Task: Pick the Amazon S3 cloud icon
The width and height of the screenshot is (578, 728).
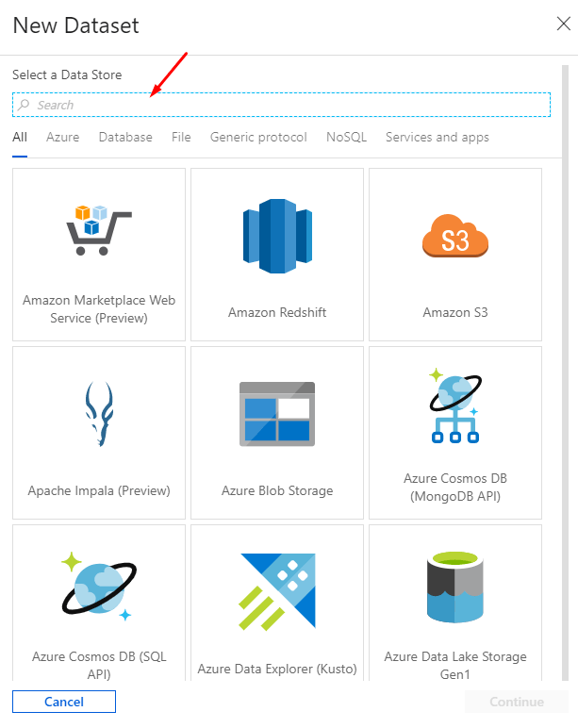Action: pos(455,236)
